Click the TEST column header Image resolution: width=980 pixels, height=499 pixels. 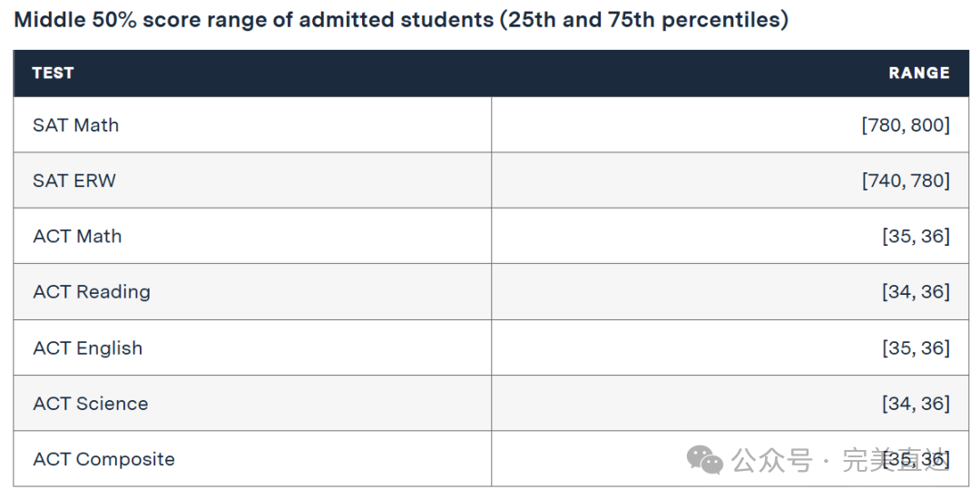coord(53,73)
